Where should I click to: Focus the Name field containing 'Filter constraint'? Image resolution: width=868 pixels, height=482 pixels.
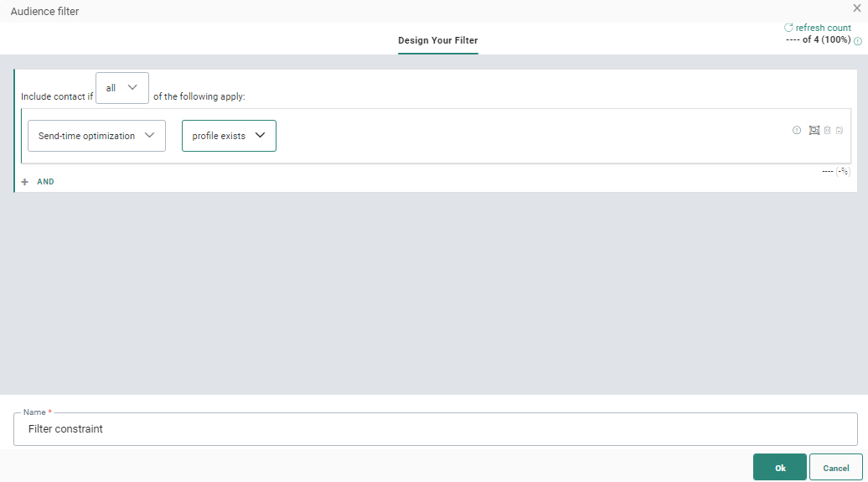click(436, 429)
